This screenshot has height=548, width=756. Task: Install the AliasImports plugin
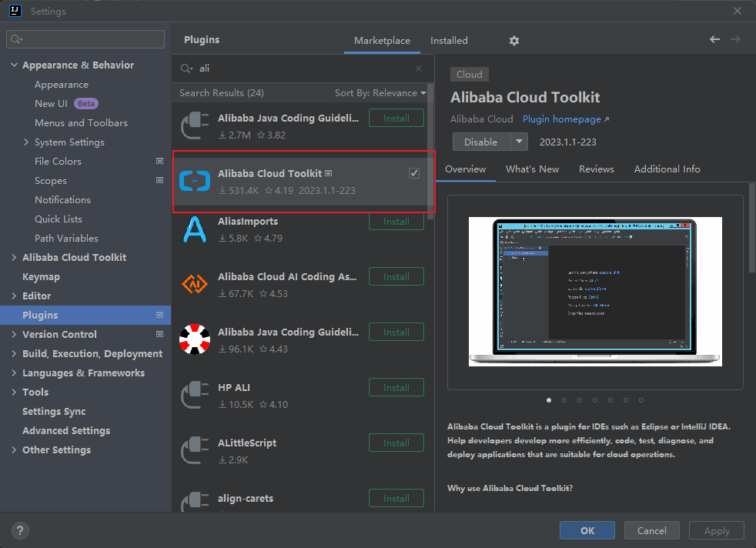click(x=396, y=221)
